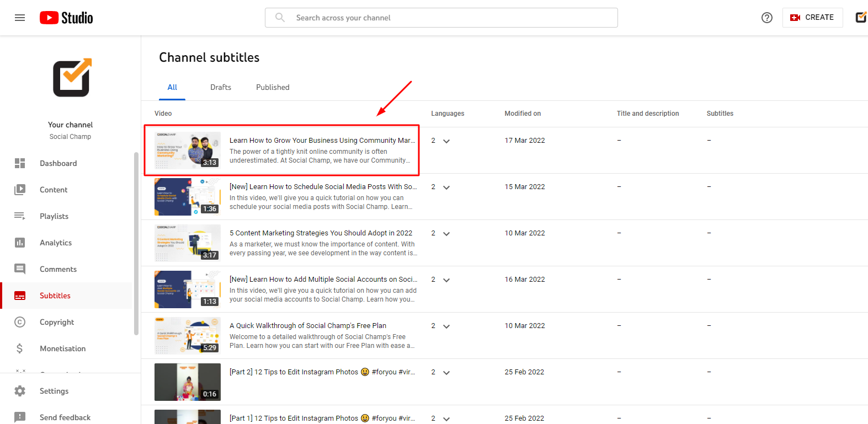Click the '15 Mar 2022' date cell
The image size is (868, 424).
tap(525, 187)
